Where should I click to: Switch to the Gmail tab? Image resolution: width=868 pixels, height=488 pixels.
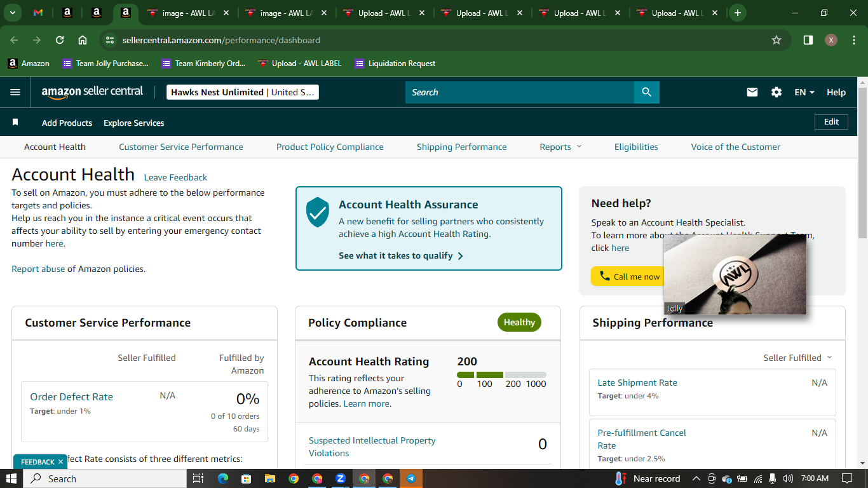coord(38,13)
